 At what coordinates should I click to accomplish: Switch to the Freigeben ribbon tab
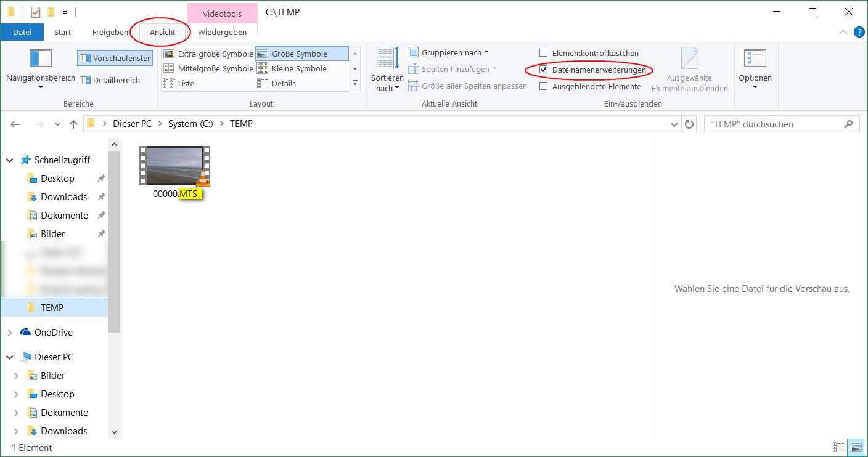click(110, 32)
